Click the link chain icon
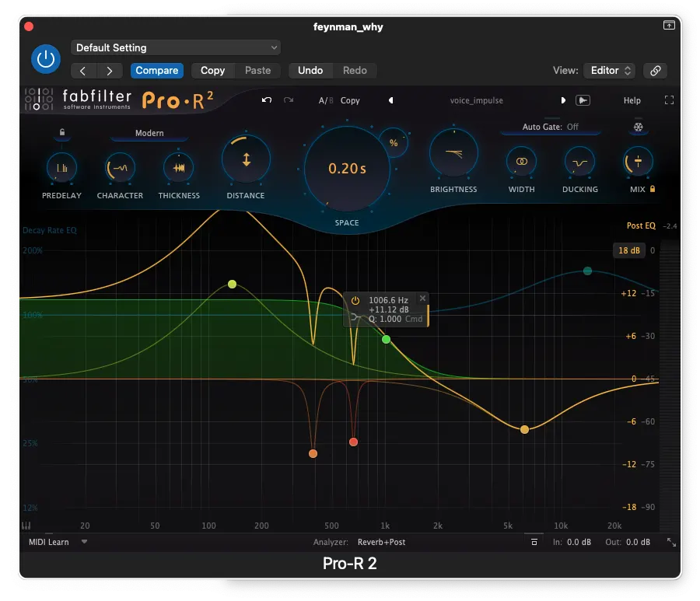Image resolution: width=700 pixels, height=601 pixels. click(x=656, y=71)
